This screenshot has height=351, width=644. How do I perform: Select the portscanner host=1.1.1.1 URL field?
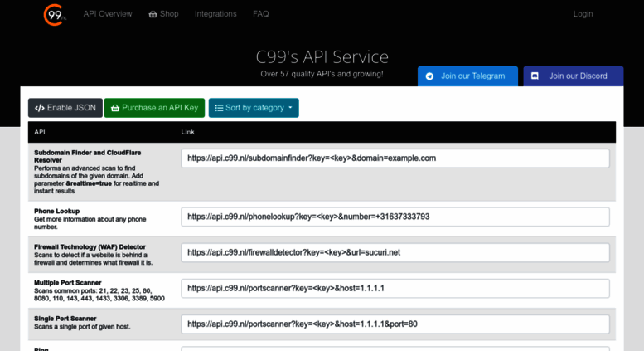[x=395, y=288]
